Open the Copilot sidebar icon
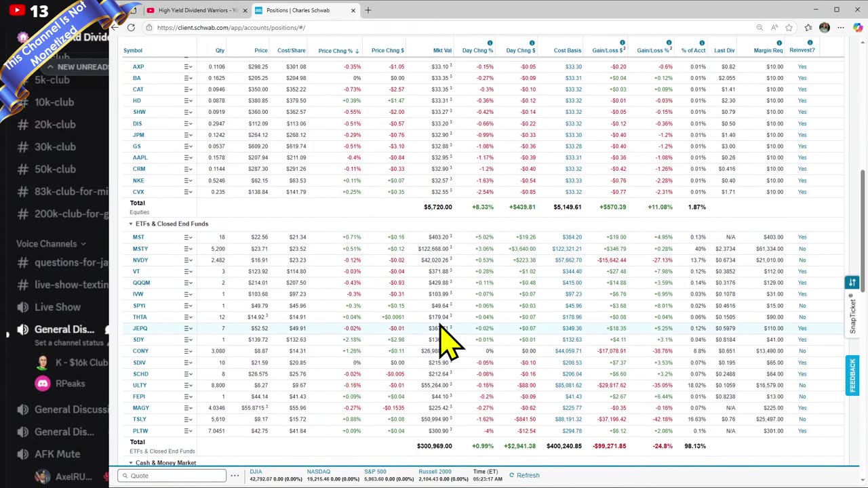Viewport: 868px width, 488px height. (x=858, y=28)
